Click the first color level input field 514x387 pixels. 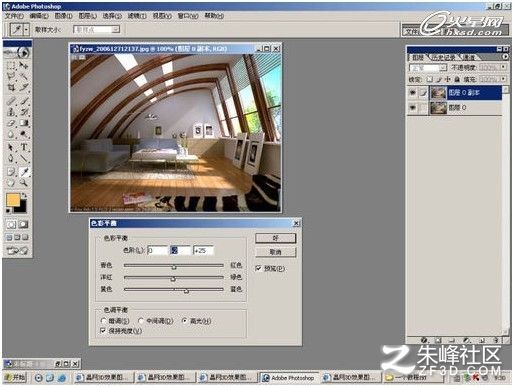pos(157,250)
